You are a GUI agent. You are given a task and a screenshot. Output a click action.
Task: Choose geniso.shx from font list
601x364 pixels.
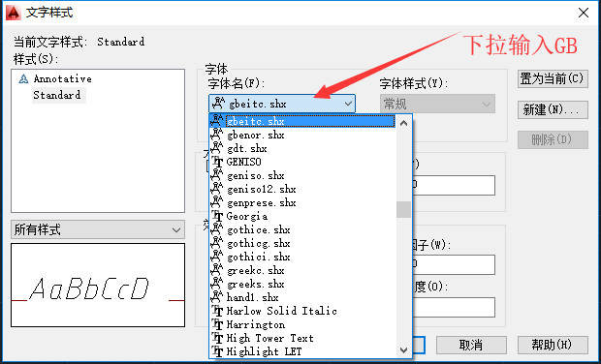point(302,175)
